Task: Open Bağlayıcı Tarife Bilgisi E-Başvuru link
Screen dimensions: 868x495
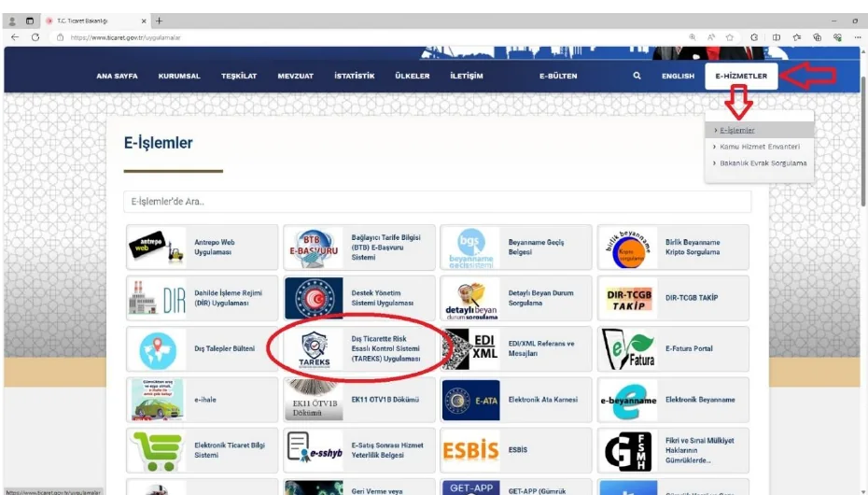Action: coord(385,247)
